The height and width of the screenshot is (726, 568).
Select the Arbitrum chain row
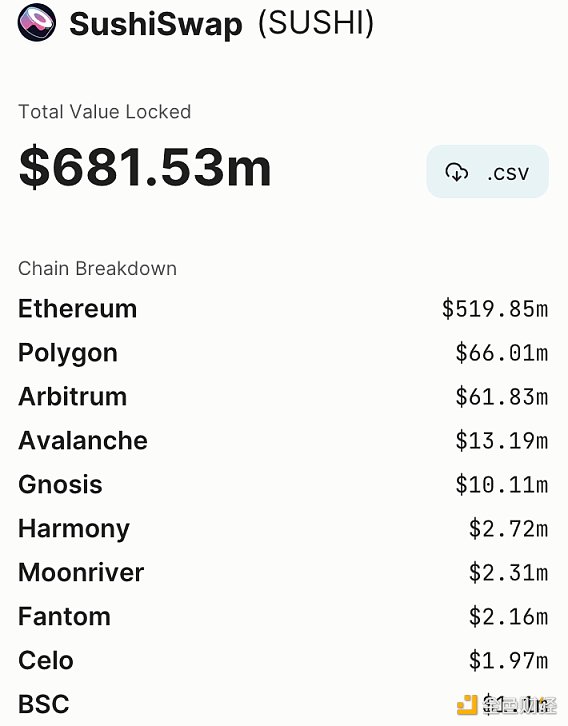[x=283, y=396]
